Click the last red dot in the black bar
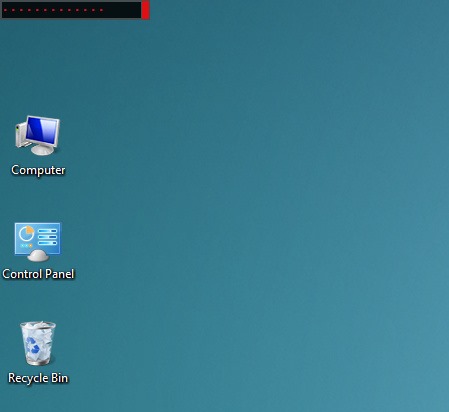The width and height of the screenshot is (449, 412). pyautogui.click(x=101, y=10)
